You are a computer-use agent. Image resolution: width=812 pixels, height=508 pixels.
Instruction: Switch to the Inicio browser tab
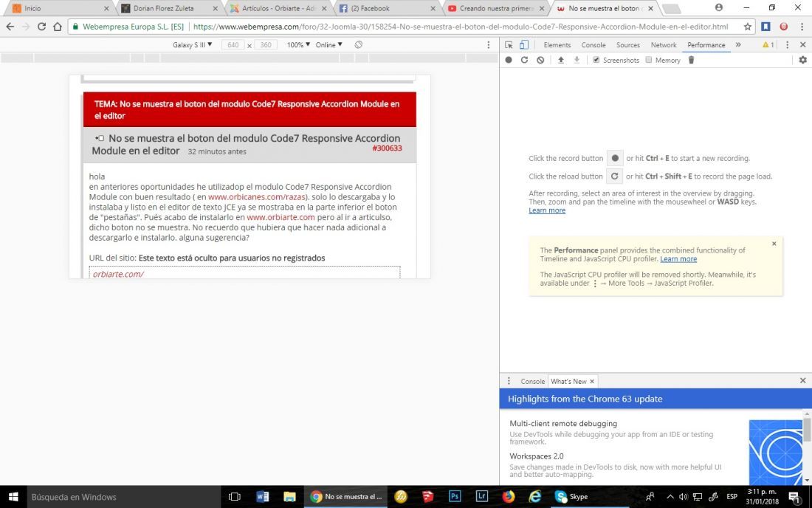pos(60,8)
